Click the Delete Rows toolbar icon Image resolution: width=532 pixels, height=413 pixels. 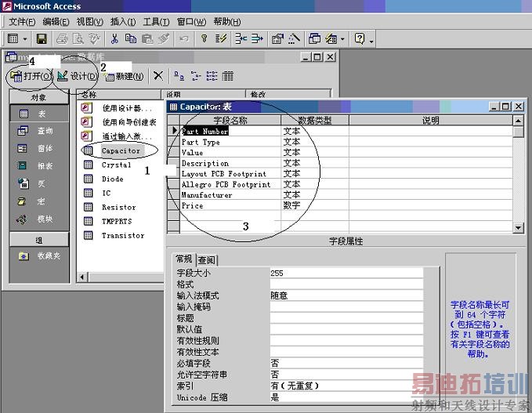coord(257,38)
